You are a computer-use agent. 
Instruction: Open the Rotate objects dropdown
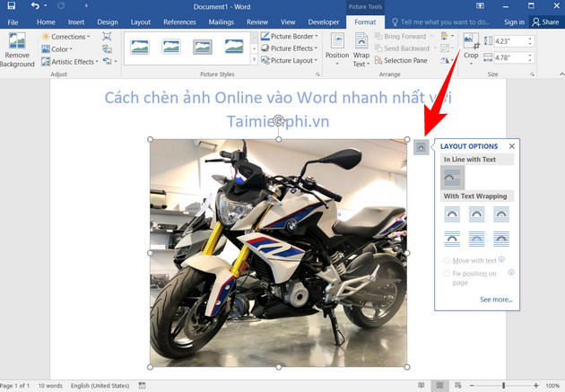(447, 60)
